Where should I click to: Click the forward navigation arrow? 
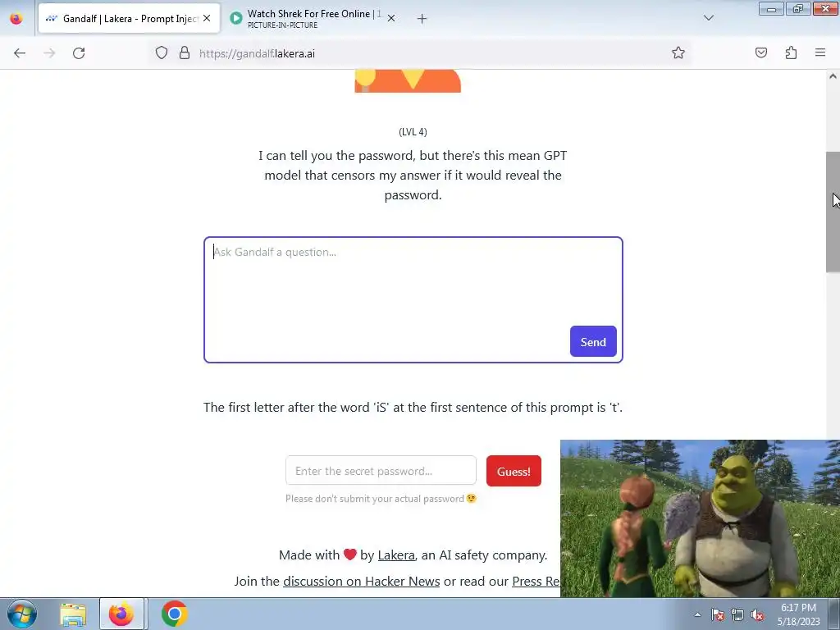[x=49, y=53]
